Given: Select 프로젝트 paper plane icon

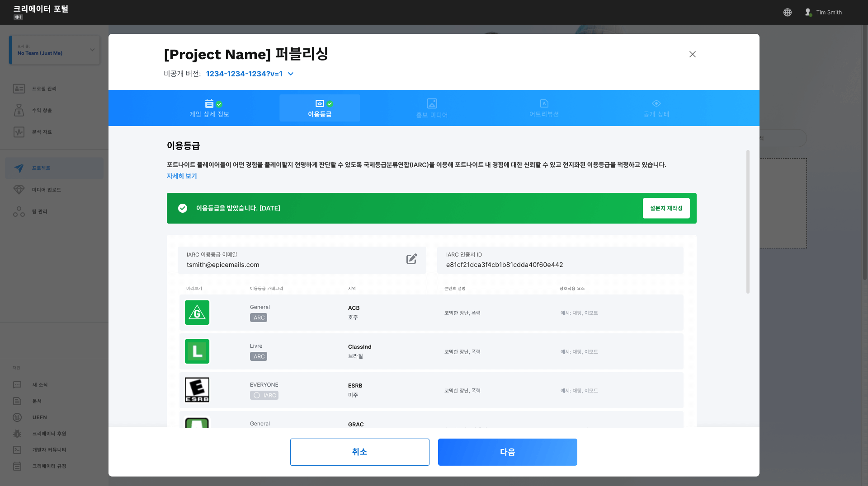Looking at the screenshot, I should 19,168.
